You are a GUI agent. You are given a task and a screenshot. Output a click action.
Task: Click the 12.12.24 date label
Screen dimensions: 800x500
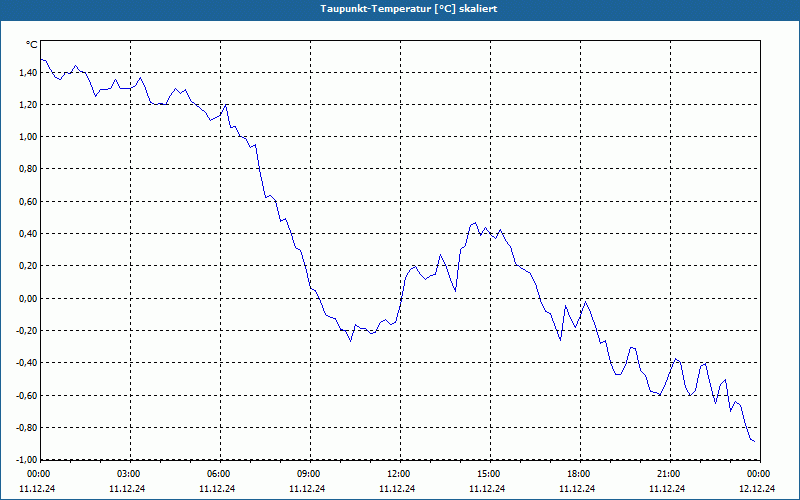tap(757, 488)
